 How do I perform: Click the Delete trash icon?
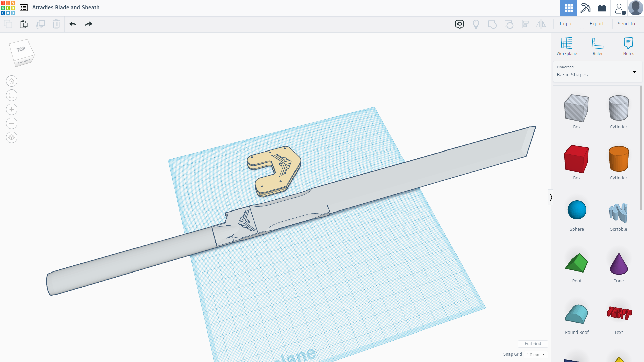(x=56, y=24)
